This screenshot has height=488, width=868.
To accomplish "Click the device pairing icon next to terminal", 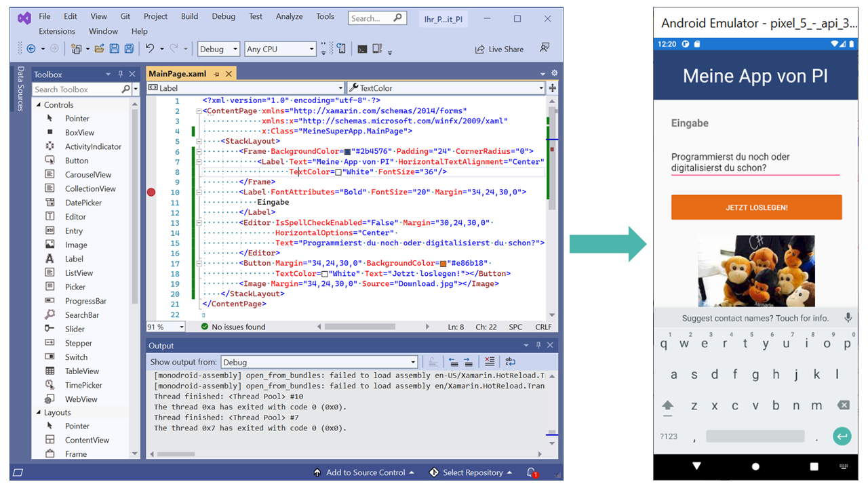I will coord(377,49).
